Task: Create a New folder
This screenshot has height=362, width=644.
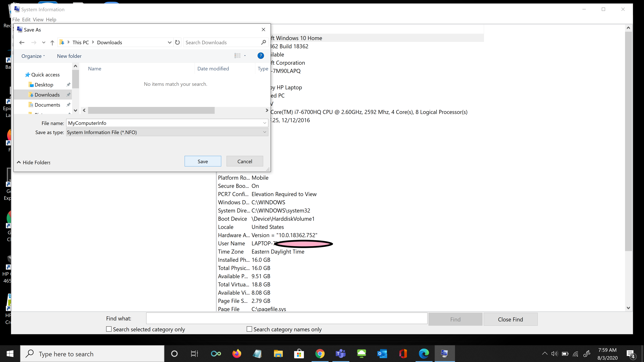Action: (x=69, y=56)
